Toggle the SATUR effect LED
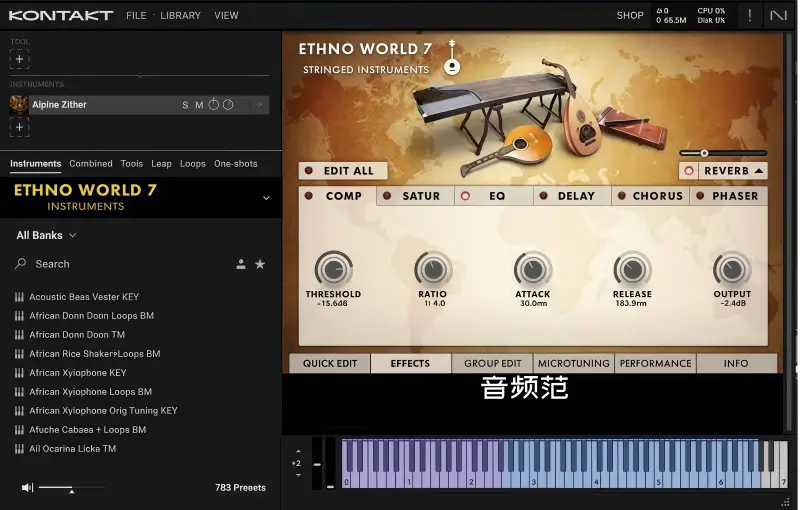 click(387, 196)
